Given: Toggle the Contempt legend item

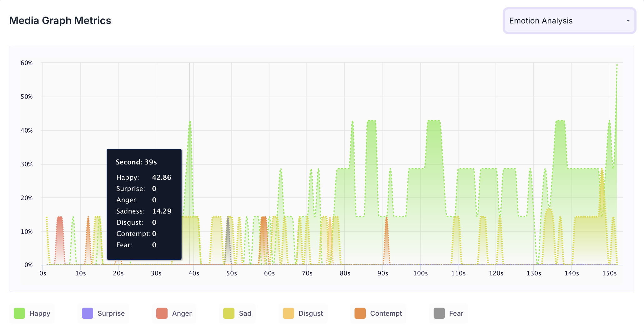Looking at the screenshot, I should [x=378, y=313].
